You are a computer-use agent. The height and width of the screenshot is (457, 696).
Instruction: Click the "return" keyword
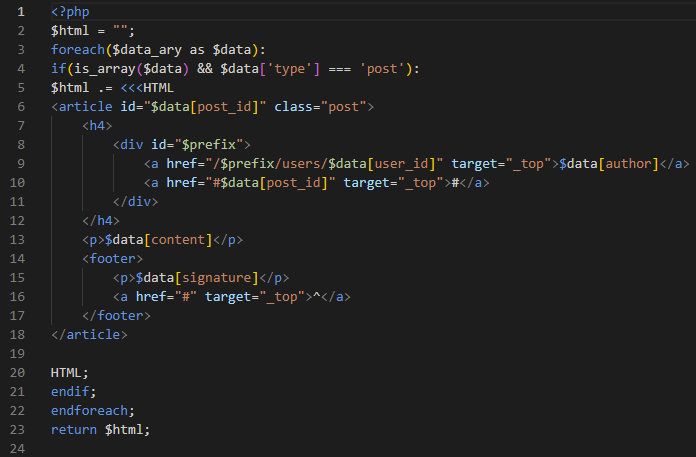[74, 430]
